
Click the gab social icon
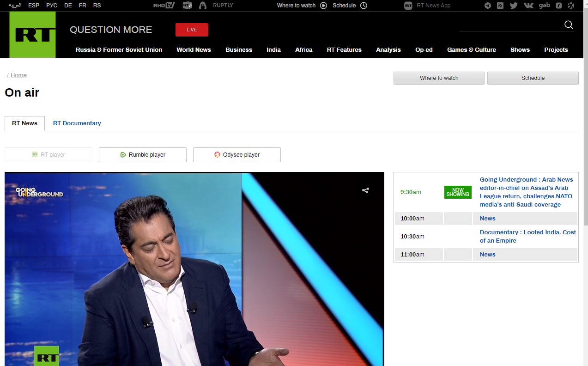(545, 6)
